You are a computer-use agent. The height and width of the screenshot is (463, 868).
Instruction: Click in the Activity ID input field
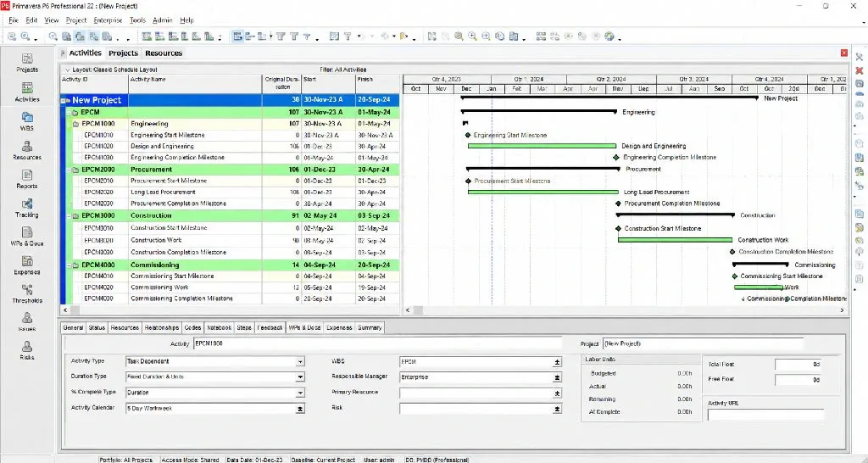[377, 344]
